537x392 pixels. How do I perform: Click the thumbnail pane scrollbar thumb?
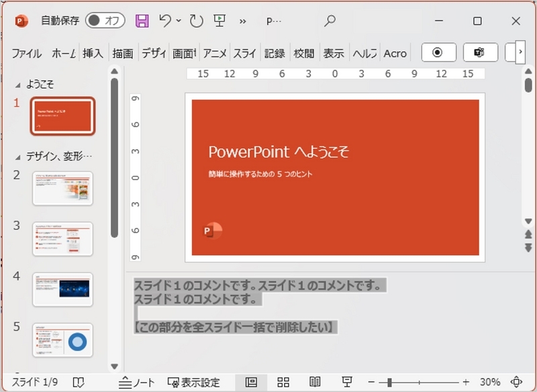114,158
